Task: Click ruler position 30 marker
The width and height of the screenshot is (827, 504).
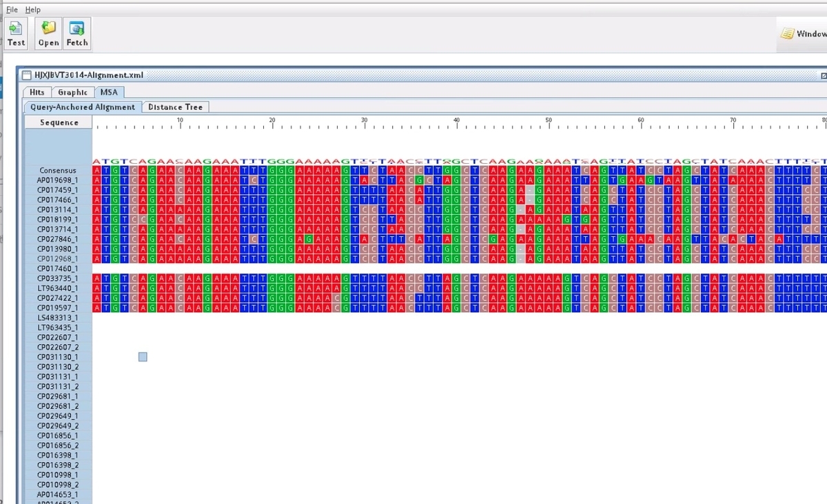Action: pos(365,120)
